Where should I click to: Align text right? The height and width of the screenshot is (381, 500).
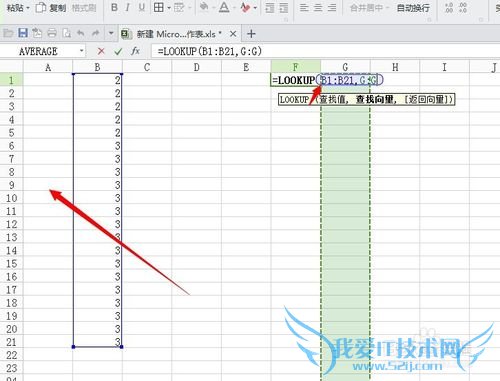coord(332,7)
